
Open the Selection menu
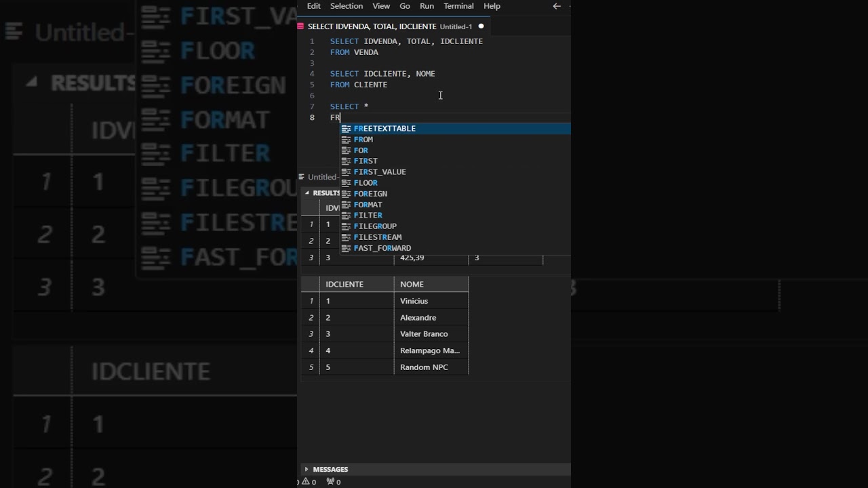point(347,6)
